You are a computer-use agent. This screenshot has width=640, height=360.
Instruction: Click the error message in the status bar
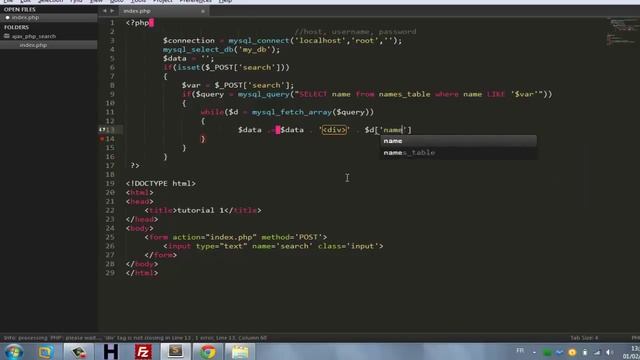click(135, 338)
